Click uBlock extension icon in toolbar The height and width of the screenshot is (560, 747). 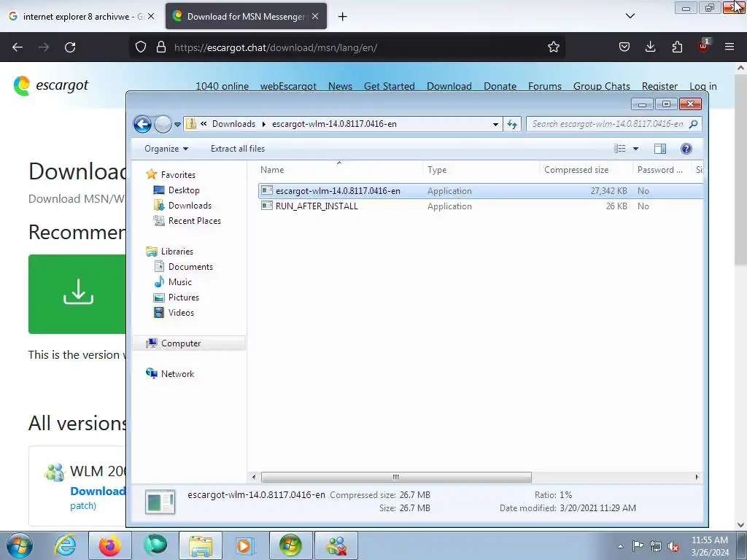703,46
